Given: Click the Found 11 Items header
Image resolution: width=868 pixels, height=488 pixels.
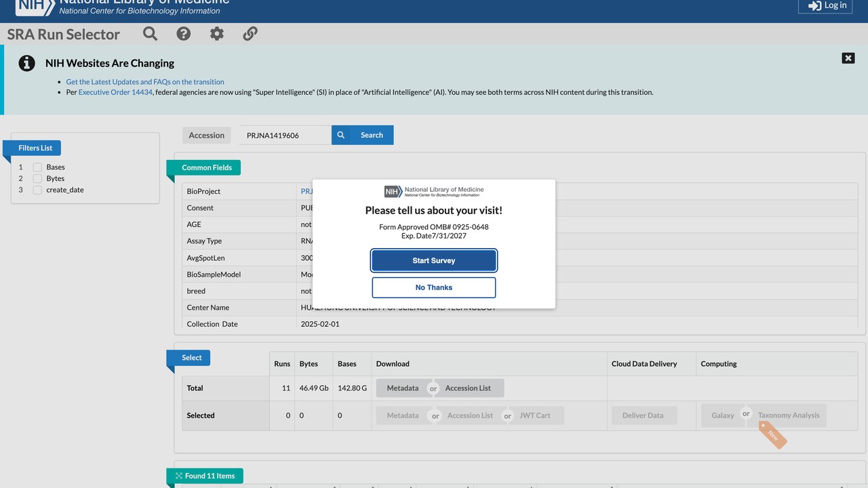Looking at the screenshot, I should (205, 476).
